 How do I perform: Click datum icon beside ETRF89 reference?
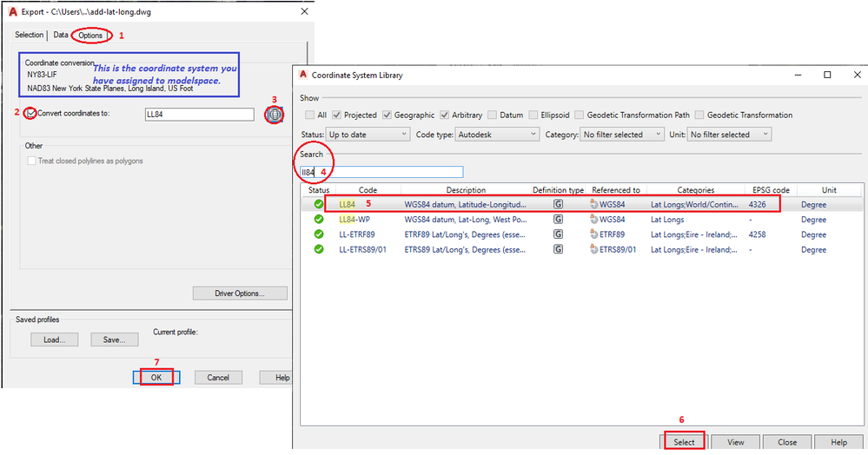tap(594, 234)
